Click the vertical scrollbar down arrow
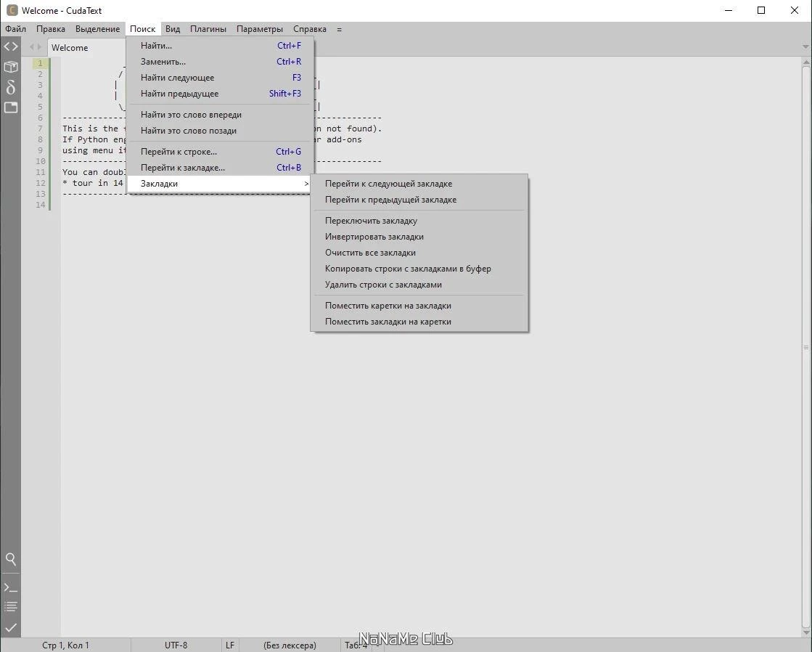812x652 pixels. [x=806, y=633]
